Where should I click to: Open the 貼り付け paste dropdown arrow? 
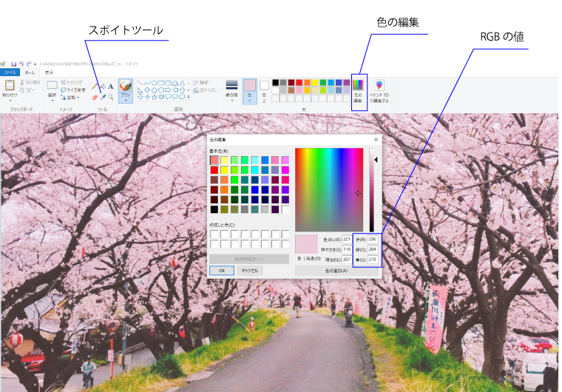[10, 101]
